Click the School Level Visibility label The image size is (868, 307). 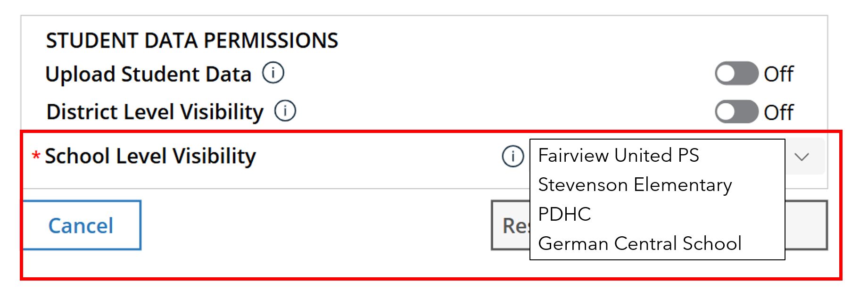(x=150, y=156)
